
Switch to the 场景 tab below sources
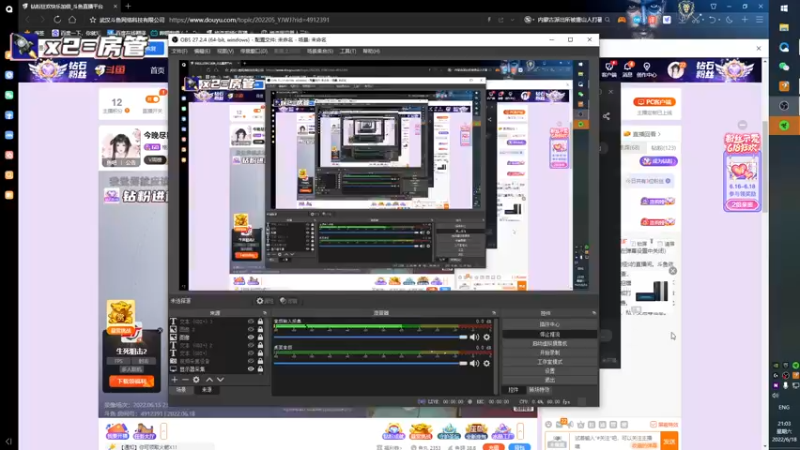181,390
